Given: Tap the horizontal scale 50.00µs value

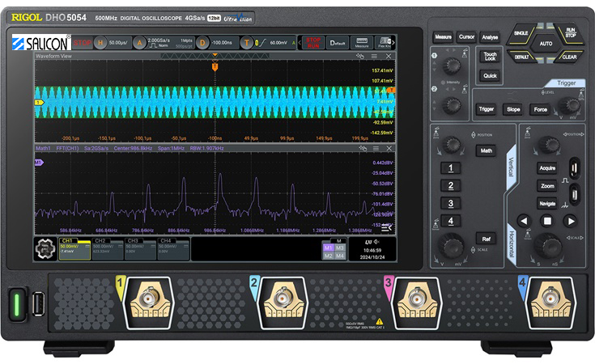Looking at the screenshot, I should tap(118, 43).
